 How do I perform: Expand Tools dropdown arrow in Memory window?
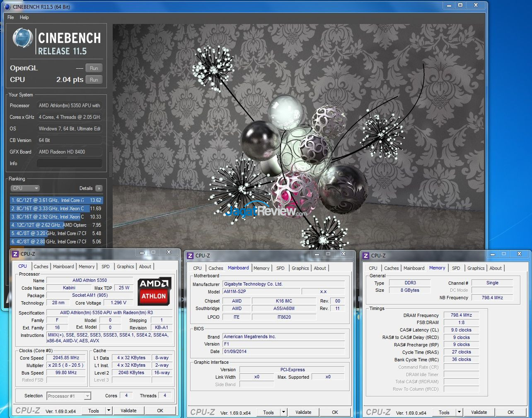point(459,412)
